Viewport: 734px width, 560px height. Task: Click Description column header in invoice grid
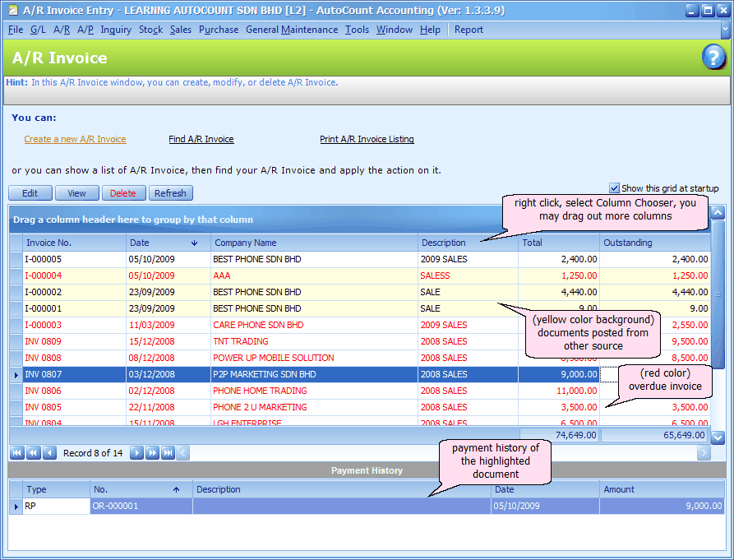pos(468,243)
